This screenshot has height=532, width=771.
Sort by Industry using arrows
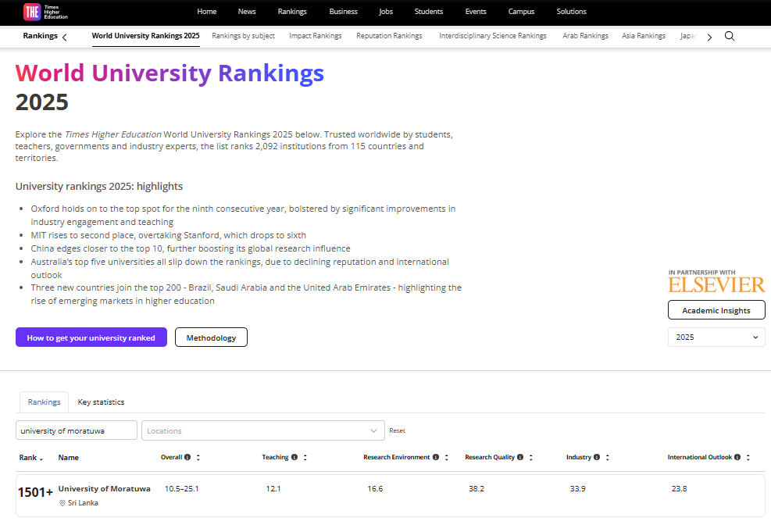[607, 457]
